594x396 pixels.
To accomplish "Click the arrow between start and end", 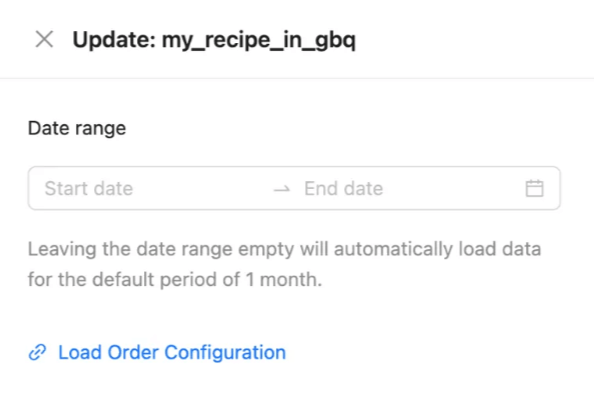I will coord(282,189).
